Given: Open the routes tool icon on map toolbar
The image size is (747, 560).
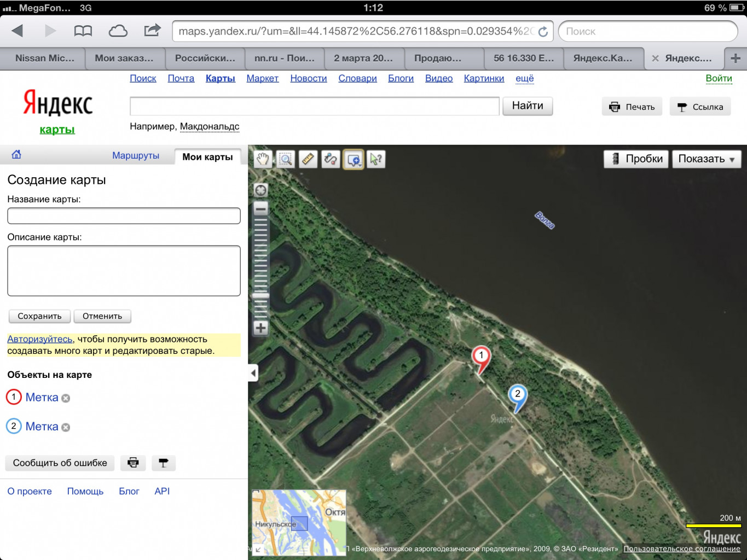Looking at the screenshot, I should coord(331,159).
